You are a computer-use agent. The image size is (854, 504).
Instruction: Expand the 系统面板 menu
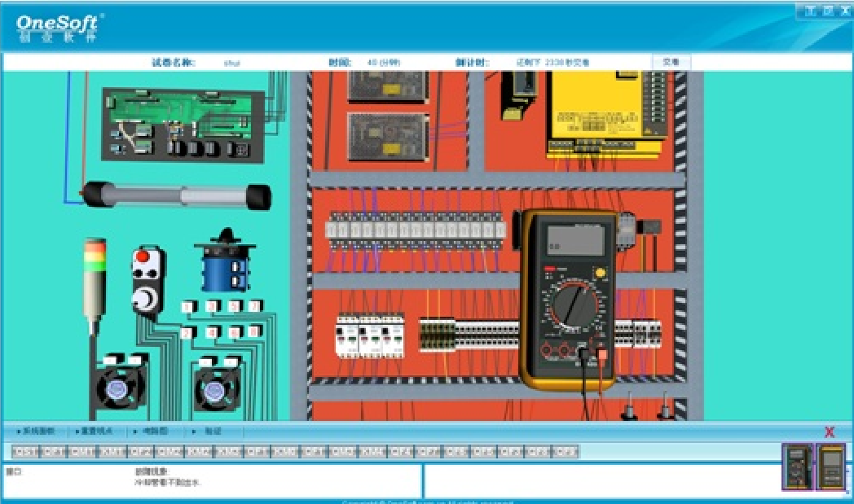pos(36,431)
